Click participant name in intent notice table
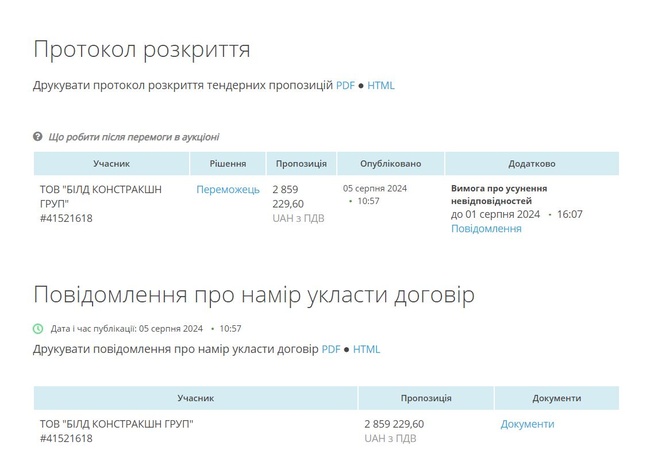The width and height of the screenshot is (650, 465). tap(116, 424)
